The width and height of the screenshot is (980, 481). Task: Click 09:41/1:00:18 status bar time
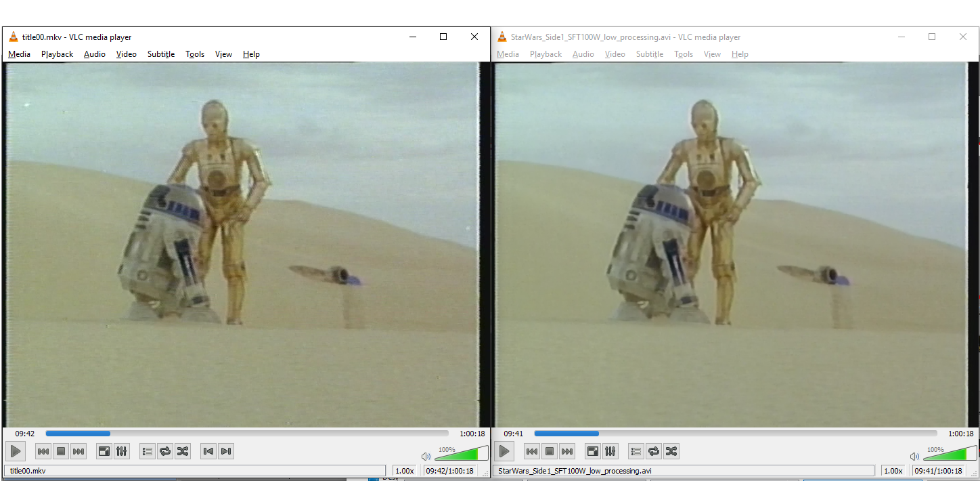coord(938,471)
